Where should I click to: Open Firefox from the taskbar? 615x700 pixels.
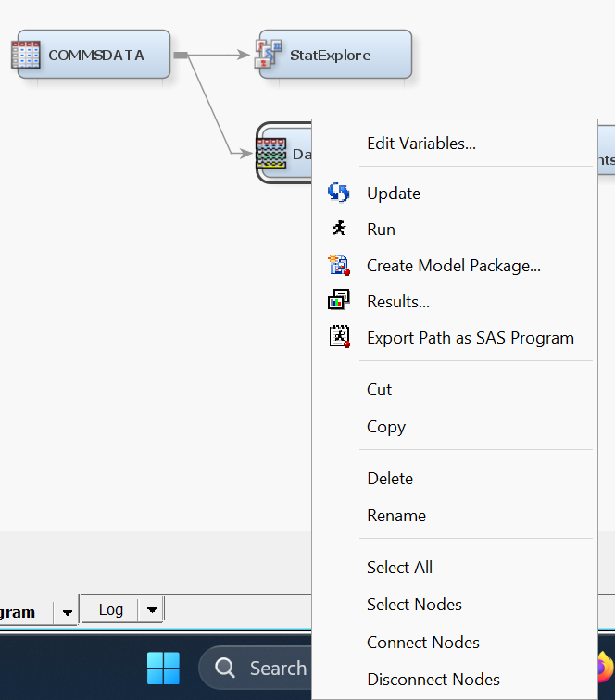[606, 668]
